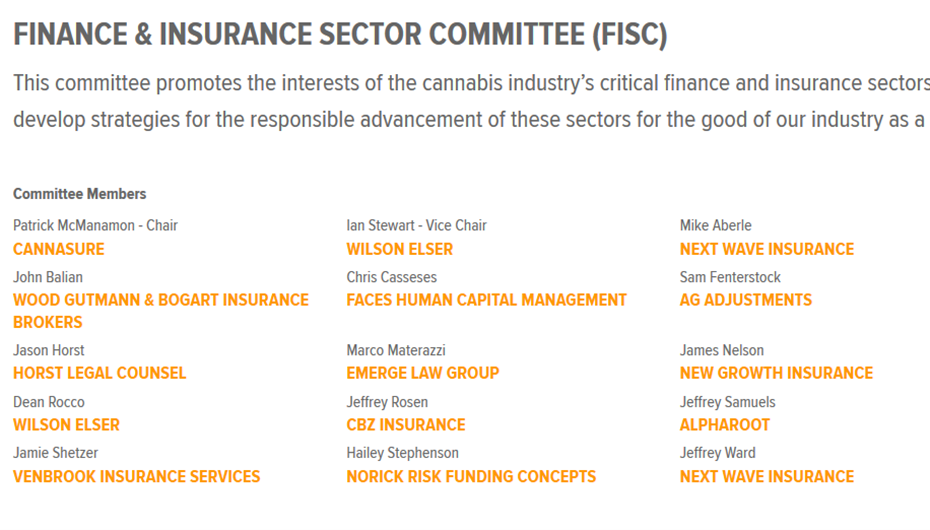The image size is (930, 530).
Task: Open the HORST LEGAL COUNSEL link
Action: [x=100, y=373]
